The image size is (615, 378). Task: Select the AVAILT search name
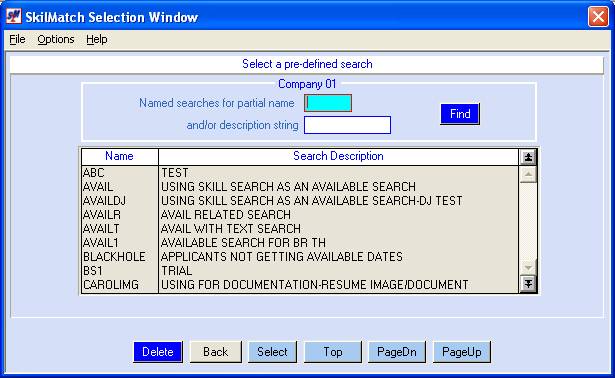tap(101, 229)
